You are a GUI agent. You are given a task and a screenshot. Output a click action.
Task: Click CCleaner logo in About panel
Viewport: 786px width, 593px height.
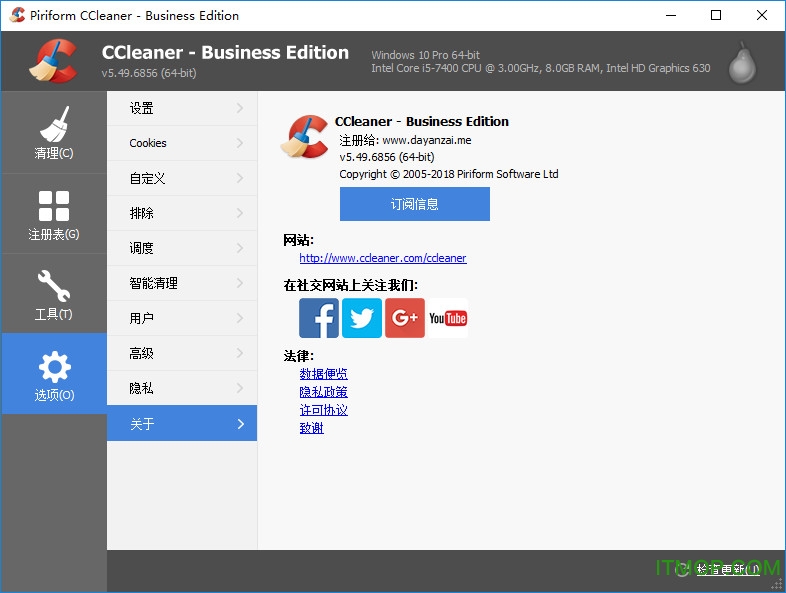click(x=305, y=137)
